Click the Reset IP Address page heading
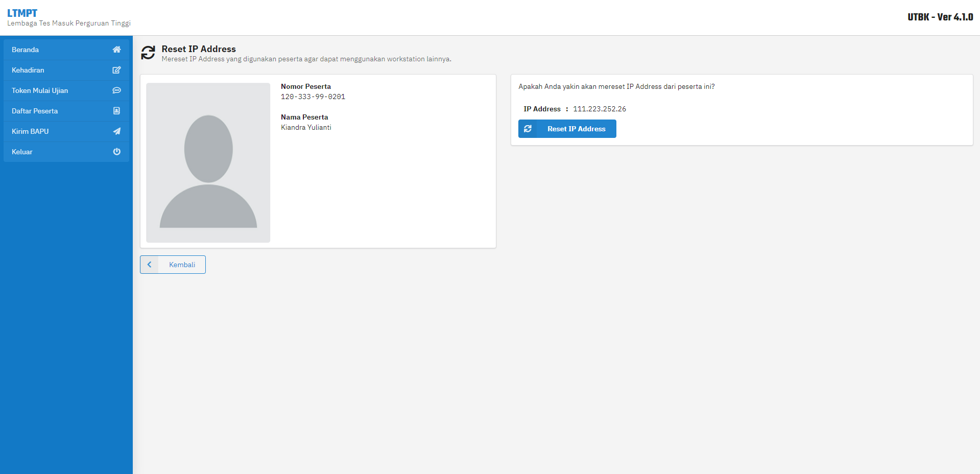Image resolution: width=980 pixels, height=474 pixels. pyautogui.click(x=199, y=49)
